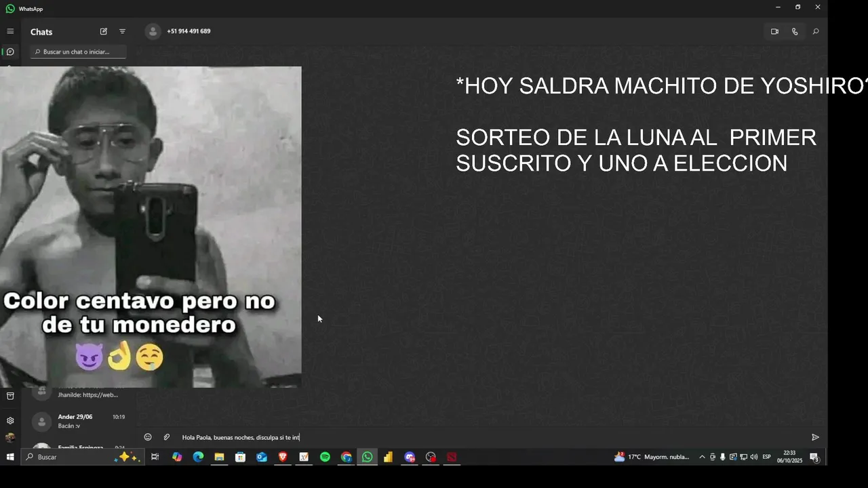
Task: Launch Copilot from taskbar
Action: [177, 457]
